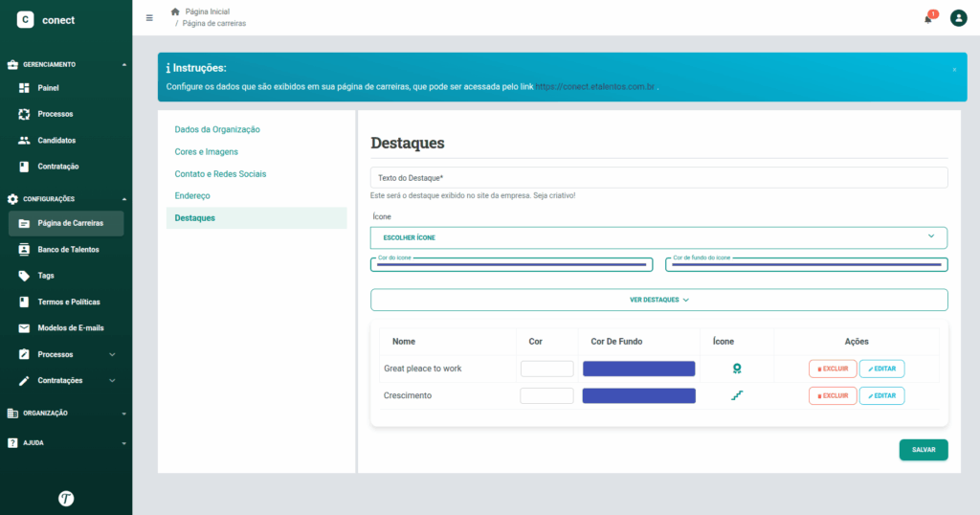Open the user profile avatar

(x=958, y=18)
